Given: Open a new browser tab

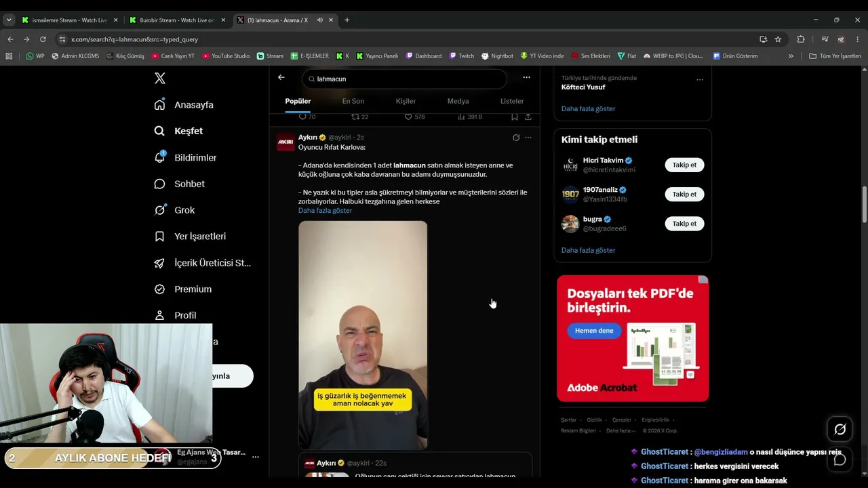Looking at the screenshot, I should point(347,20).
